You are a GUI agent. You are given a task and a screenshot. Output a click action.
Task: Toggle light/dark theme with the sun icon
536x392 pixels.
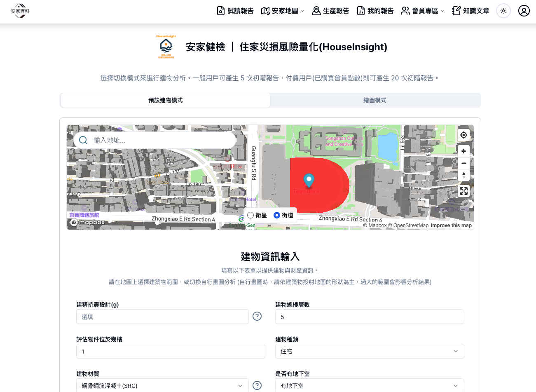tap(503, 11)
